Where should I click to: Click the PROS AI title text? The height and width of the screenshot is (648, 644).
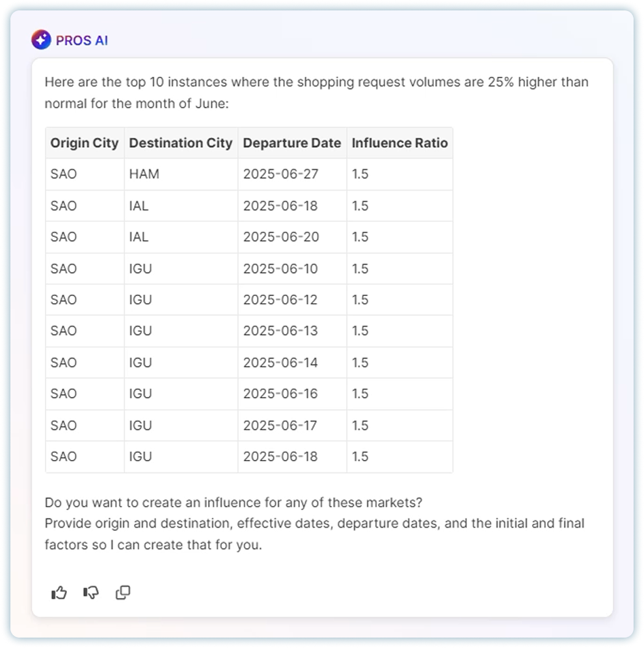[x=82, y=40]
